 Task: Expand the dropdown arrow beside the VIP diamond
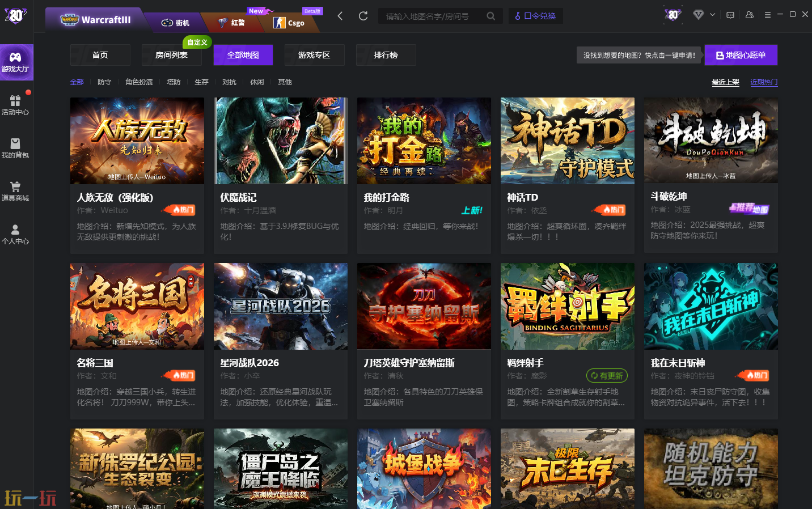click(x=713, y=15)
